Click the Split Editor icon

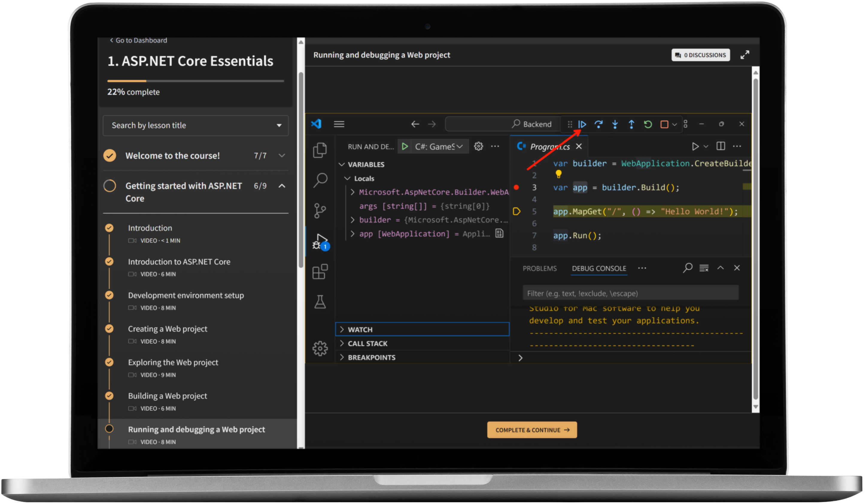pyautogui.click(x=721, y=146)
